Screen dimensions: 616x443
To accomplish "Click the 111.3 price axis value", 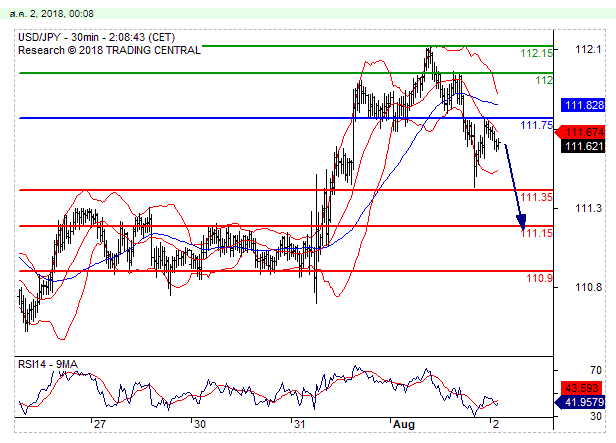I will [588, 209].
